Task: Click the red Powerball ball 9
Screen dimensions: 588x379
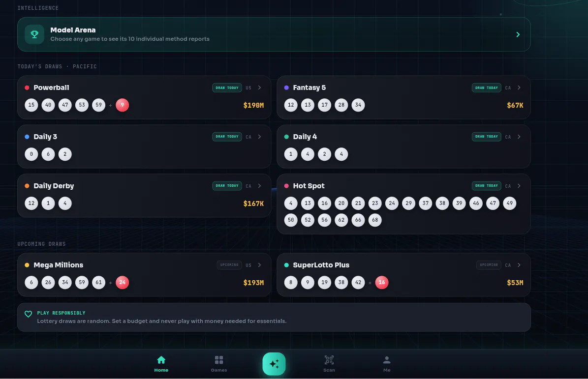Action: click(122, 105)
